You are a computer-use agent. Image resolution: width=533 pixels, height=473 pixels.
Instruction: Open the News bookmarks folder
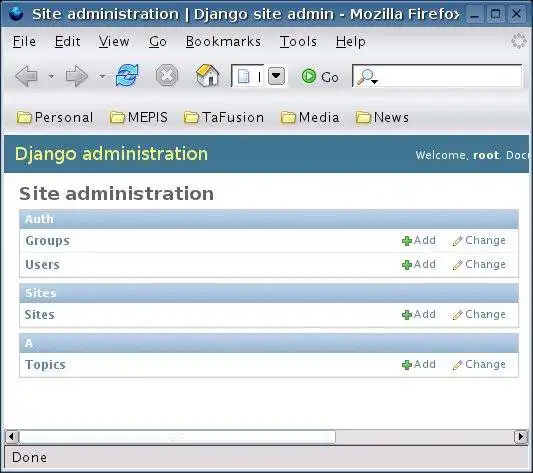(382, 117)
